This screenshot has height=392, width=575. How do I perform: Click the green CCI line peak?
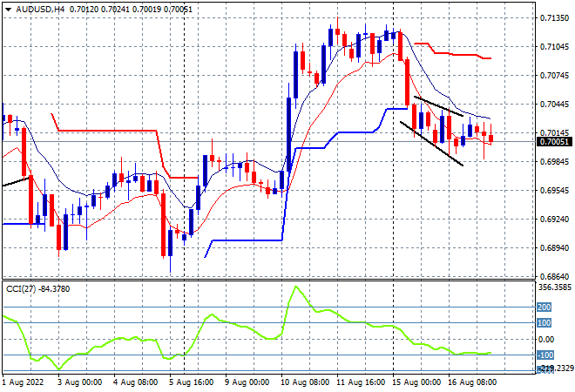[295, 287]
